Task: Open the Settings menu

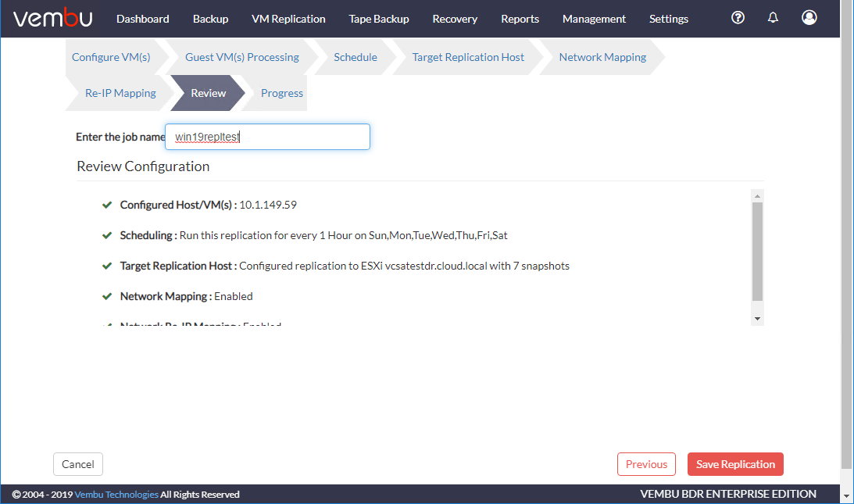Action: pos(669,19)
